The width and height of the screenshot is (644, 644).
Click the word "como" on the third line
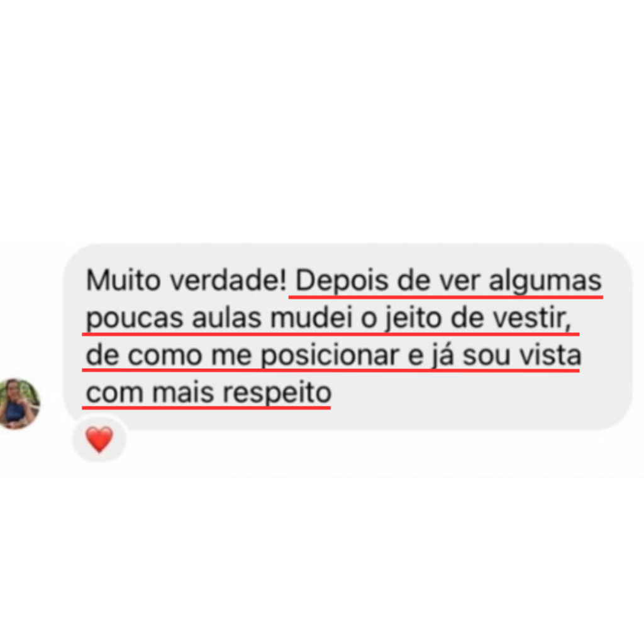165,356
